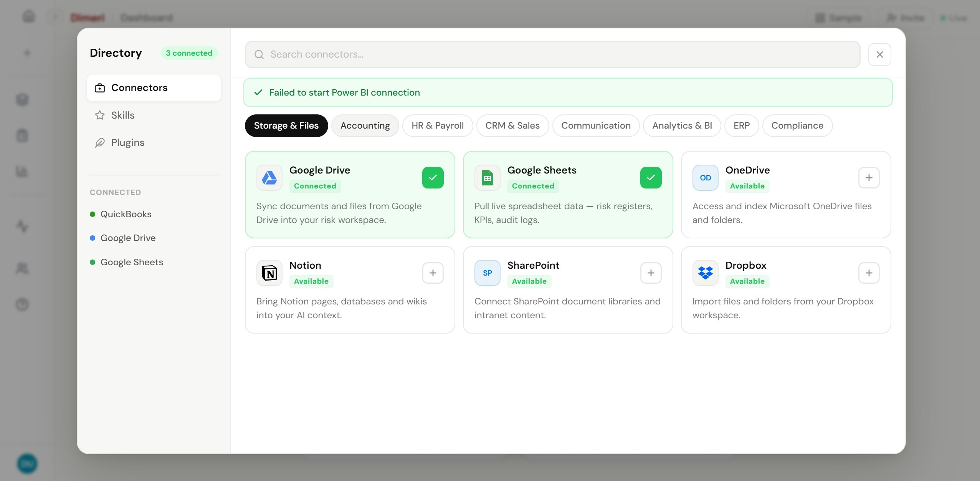Click the Google Drive logo icon
Viewport: 980px width, 481px height.
269,178
